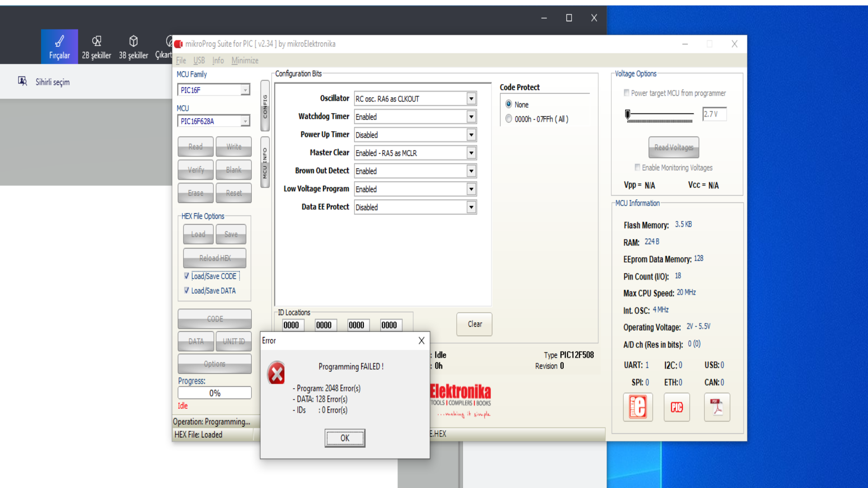Open the USB menu
Screen dimensions: 868x488
tap(199, 61)
